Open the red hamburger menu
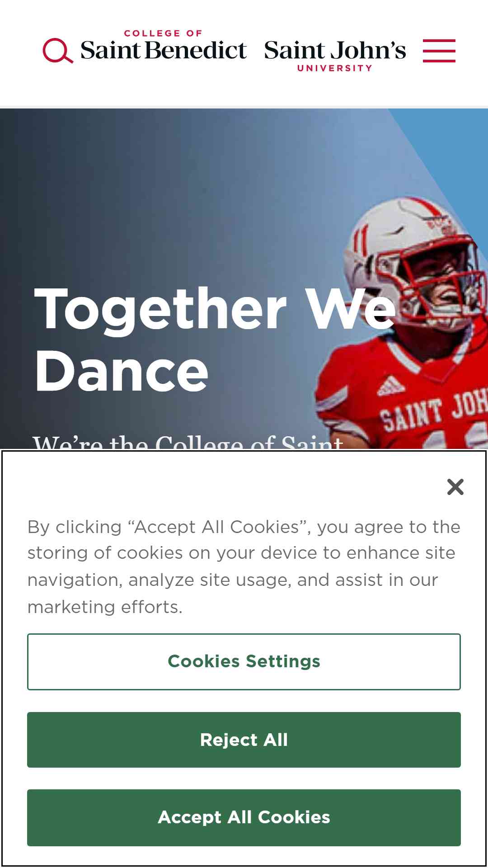The image size is (488, 868). 439,51
